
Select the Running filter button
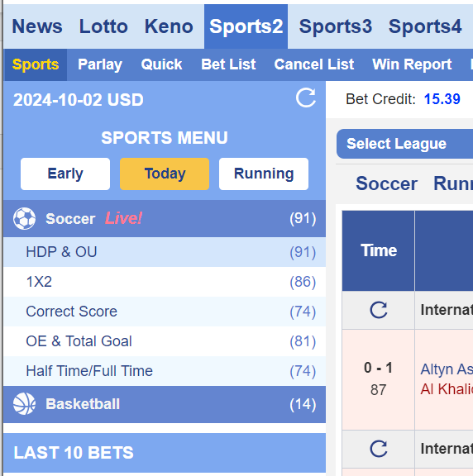point(264,174)
